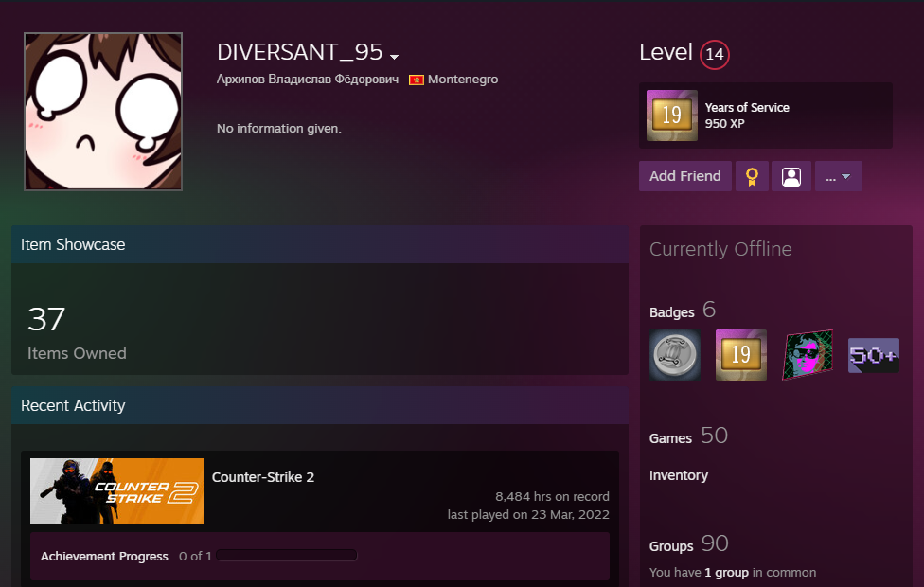Viewport: 924px width, 587px height.
Task: Click the Counter-Strike 2 title link
Action: [x=263, y=477]
